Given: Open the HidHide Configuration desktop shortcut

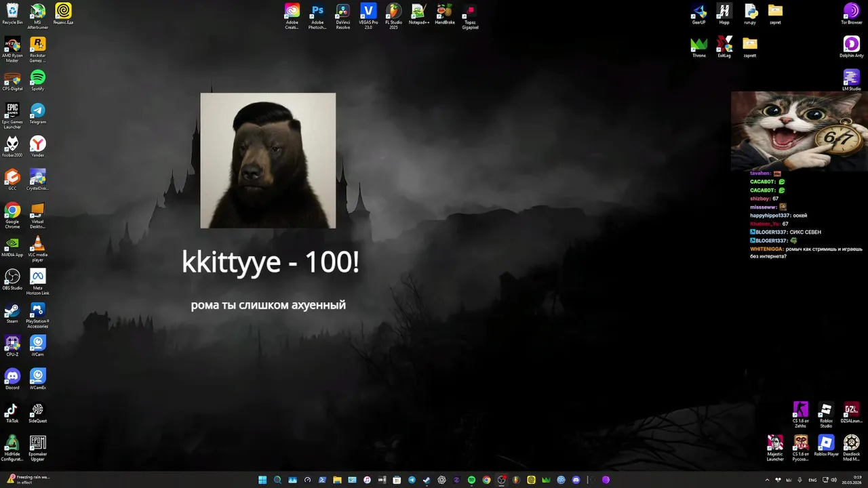Looking at the screenshot, I should coord(12,448).
